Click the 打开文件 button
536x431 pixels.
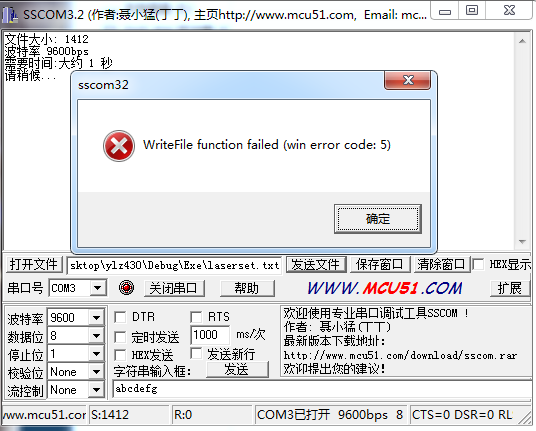coord(34,264)
